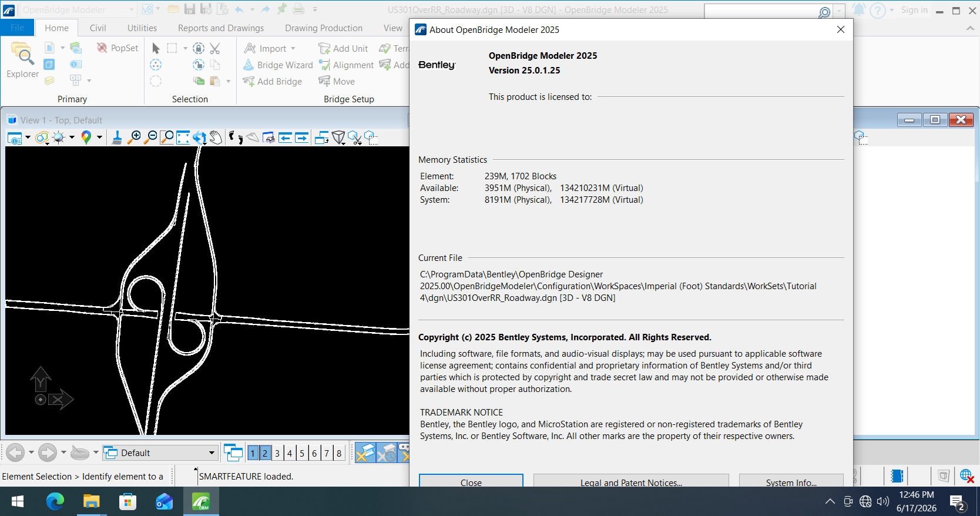The height and width of the screenshot is (516, 980).
Task: Click Add Bridge in Bridge Setup
Action: 273,81
